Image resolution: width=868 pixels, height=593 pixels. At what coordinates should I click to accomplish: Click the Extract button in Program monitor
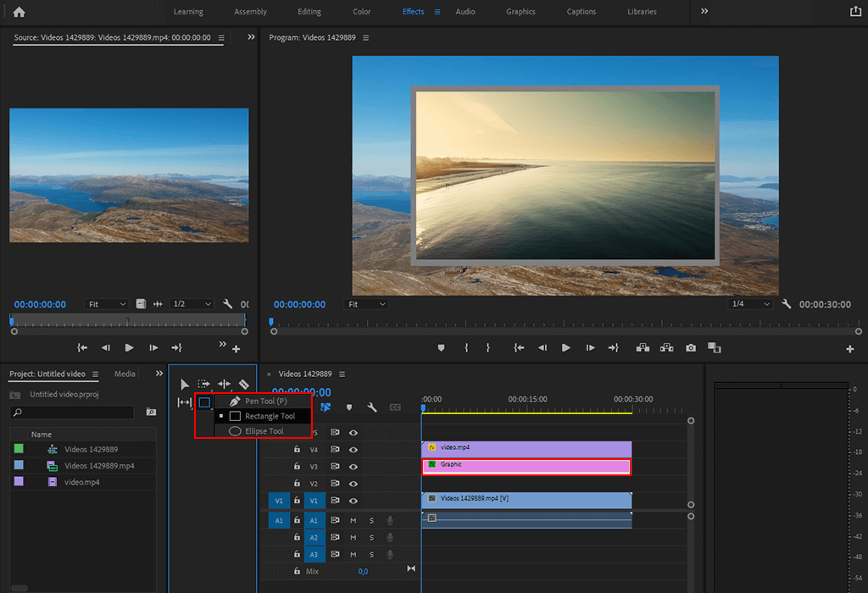[666, 347]
